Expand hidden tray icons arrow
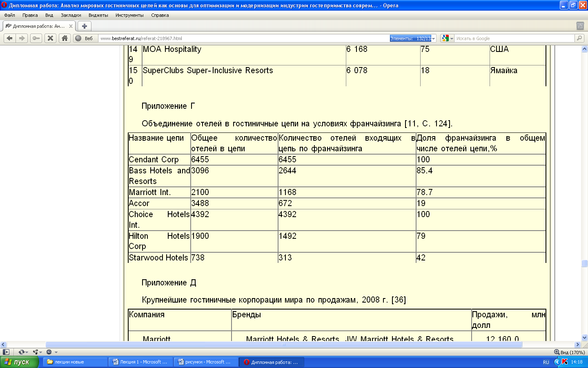Image resolution: width=588 pixels, height=368 pixels. point(557,362)
